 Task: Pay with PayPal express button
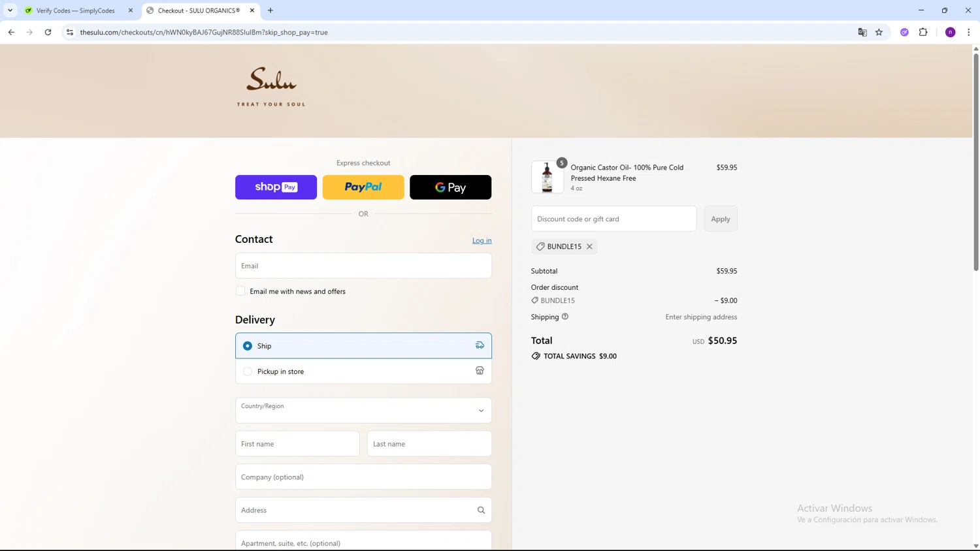[x=363, y=187]
